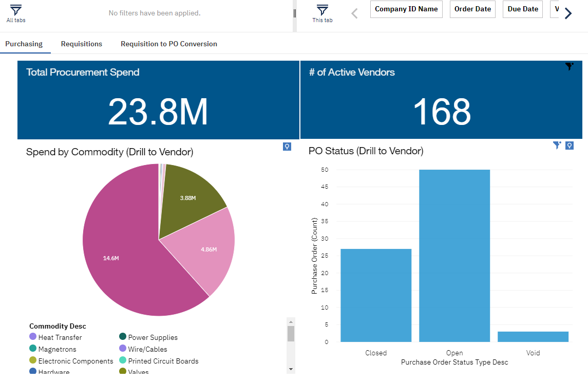The height and width of the screenshot is (380, 588).
Task: Click the PO Status chart filter icon
Action: coord(557,146)
